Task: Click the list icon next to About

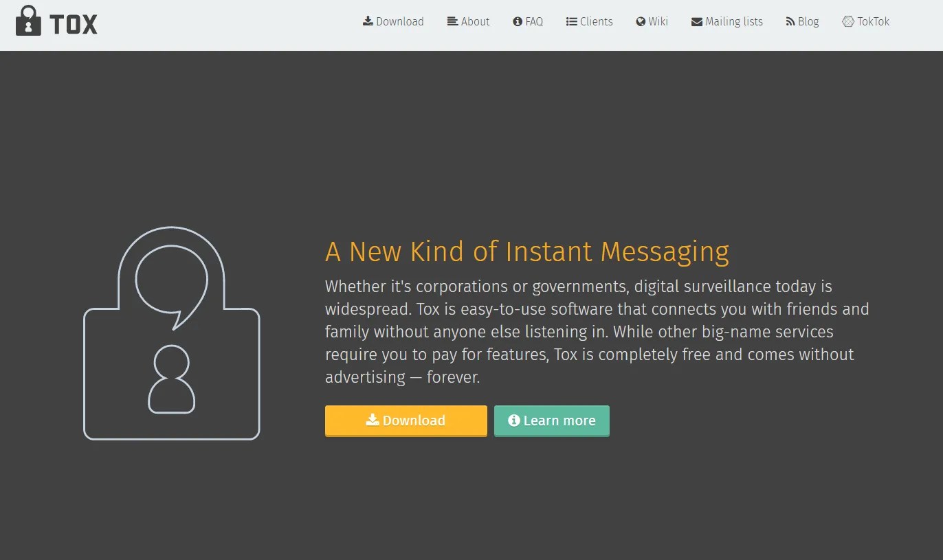Action: pyautogui.click(x=452, y=21)
